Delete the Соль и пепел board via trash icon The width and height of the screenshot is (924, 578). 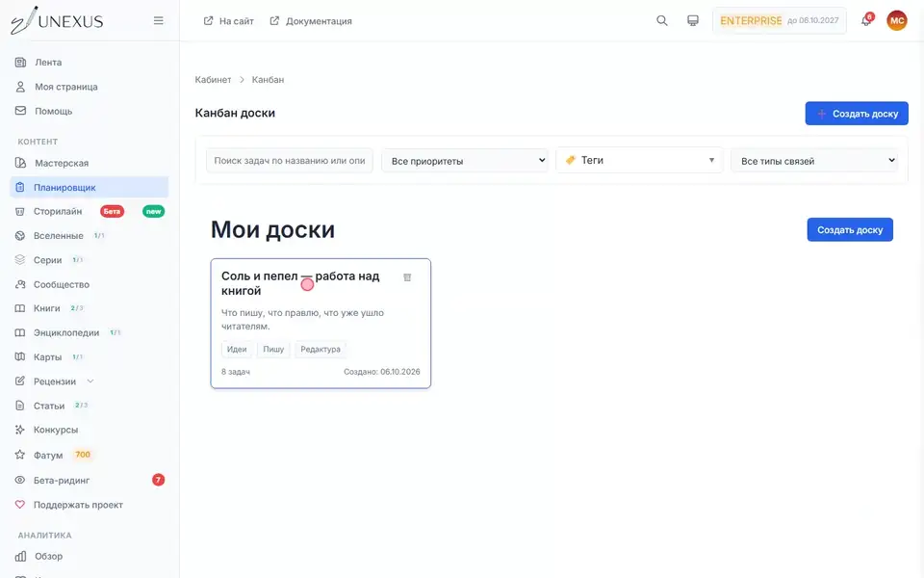(x=407, y=277)
